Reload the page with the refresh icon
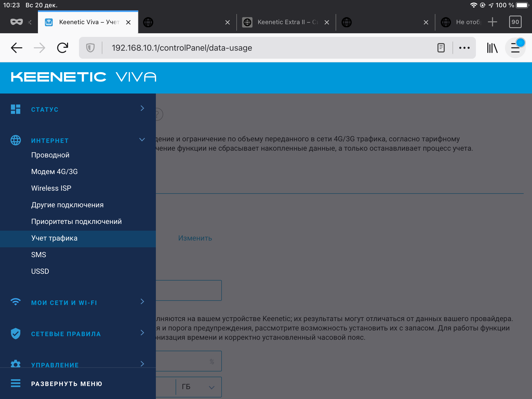 click(x=62, y=48)
